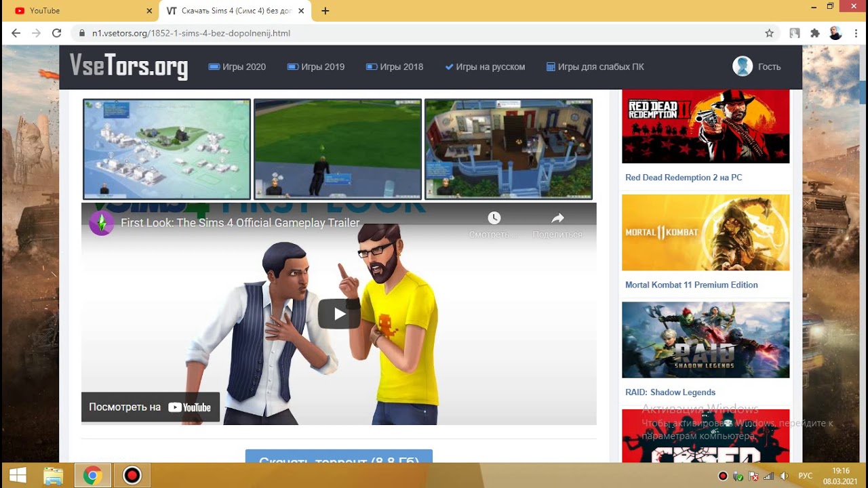Open Игры 2018 menu item

(394, 67)
